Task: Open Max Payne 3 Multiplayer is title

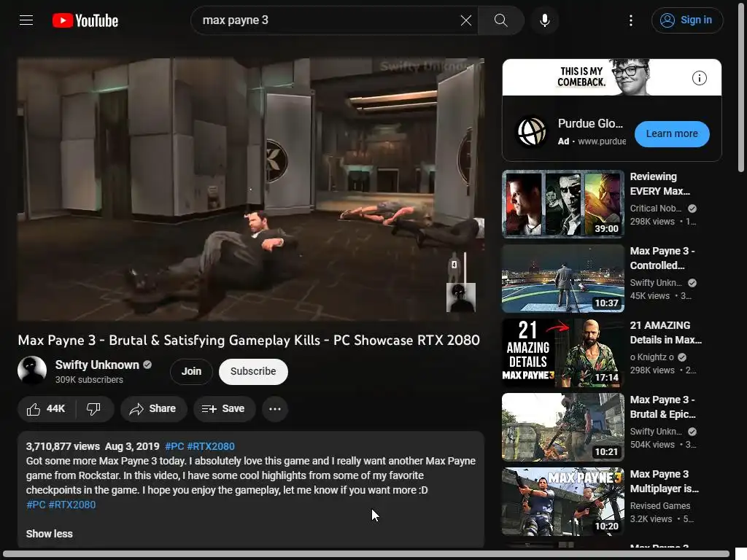Action: 664,481
